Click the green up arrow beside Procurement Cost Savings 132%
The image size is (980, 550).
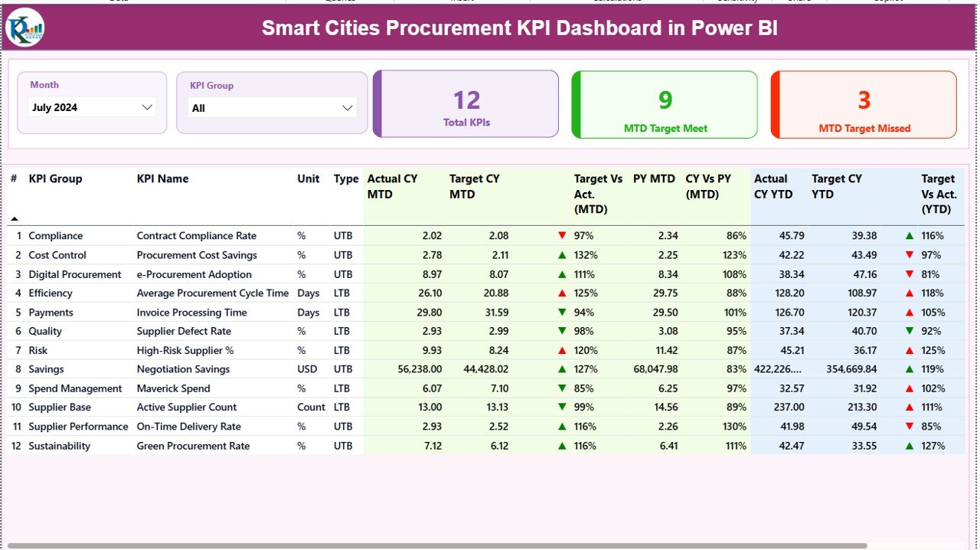(x=563, y=254)
